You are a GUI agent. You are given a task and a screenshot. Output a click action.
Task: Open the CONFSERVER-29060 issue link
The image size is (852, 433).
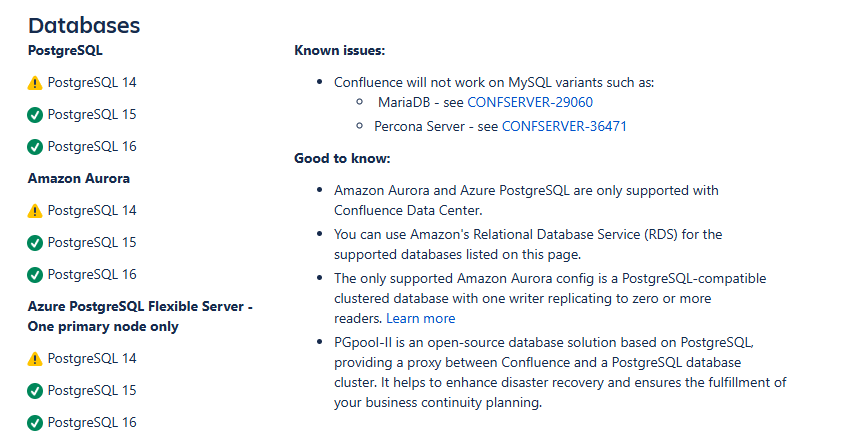(x=530, y=102)
